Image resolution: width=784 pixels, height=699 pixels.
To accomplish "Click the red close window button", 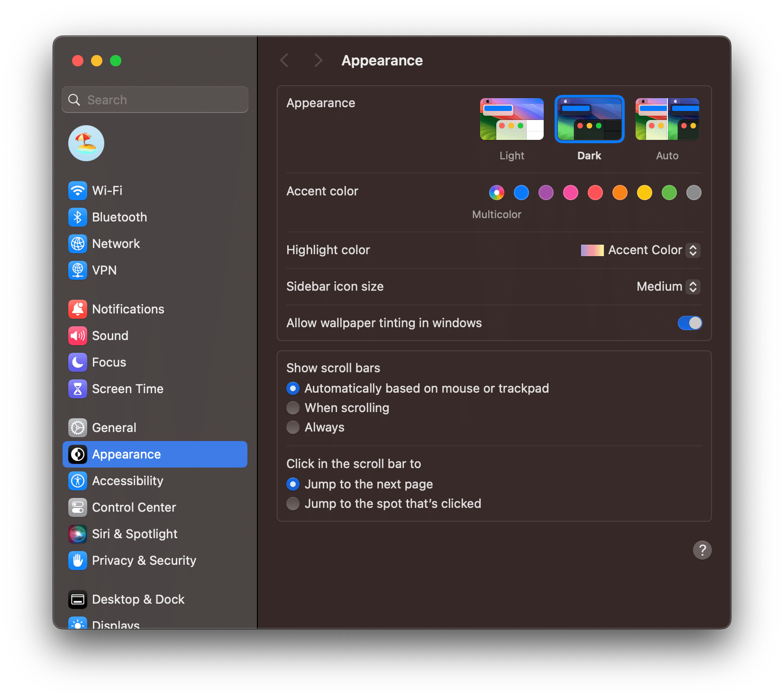I will [78, 61].
